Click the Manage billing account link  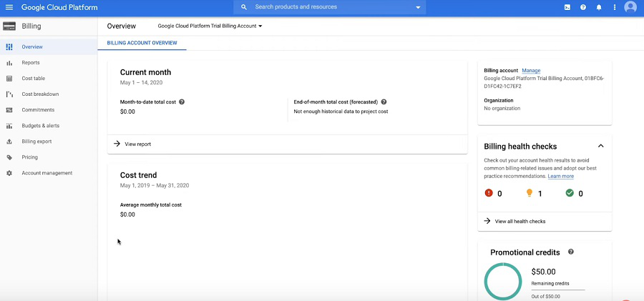[531, 71]
